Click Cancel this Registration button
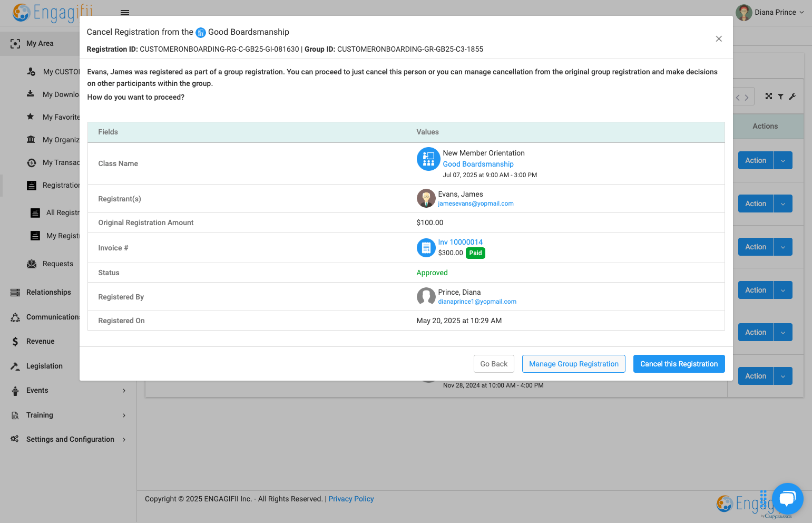Image resolution: width=812 pixels, height=523 pixels. [x=679, y=364]
